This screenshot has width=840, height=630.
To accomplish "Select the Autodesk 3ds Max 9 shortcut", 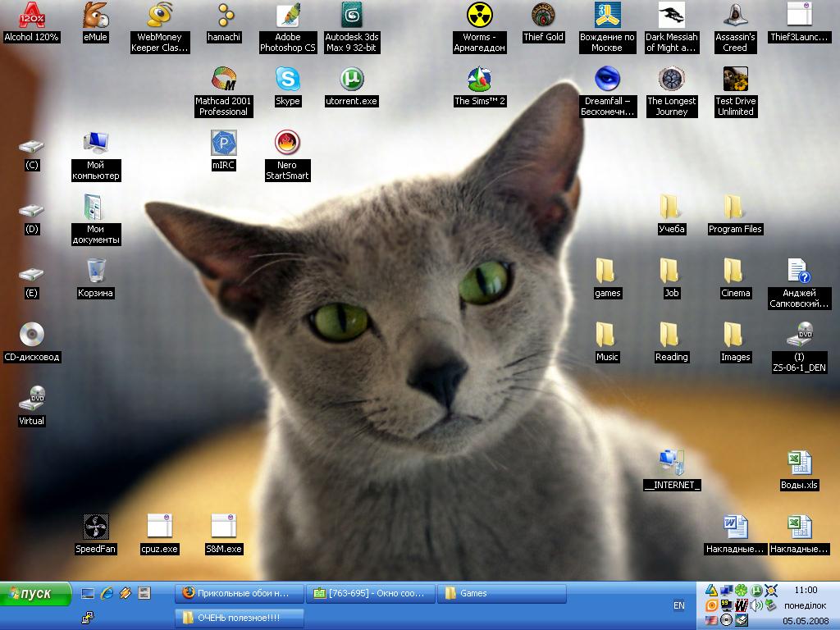I will (x=351, y=16).
